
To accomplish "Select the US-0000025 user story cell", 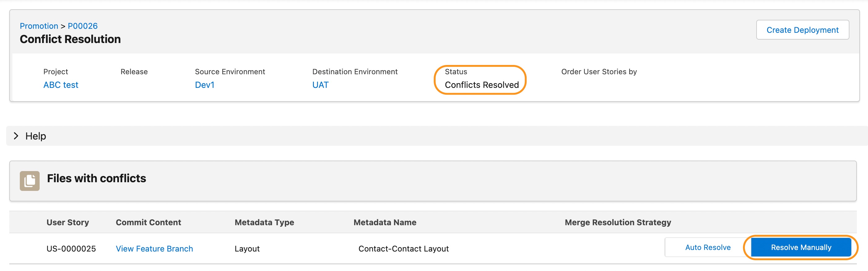I will coord(71,249).
